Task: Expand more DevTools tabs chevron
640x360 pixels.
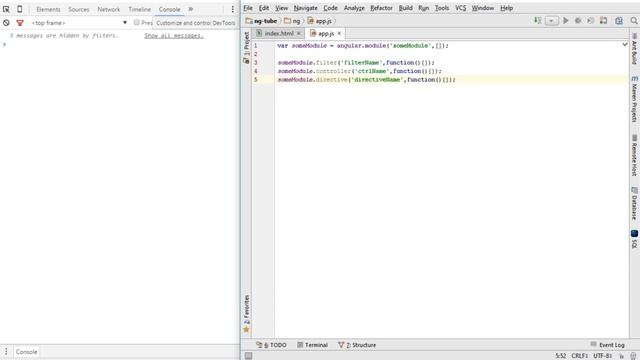Action: [191, 9]
